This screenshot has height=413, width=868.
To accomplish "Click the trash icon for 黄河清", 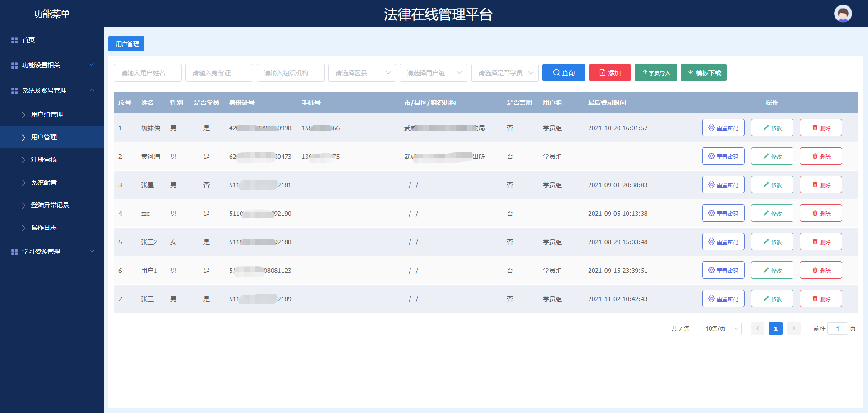I will tap(815, 157).
